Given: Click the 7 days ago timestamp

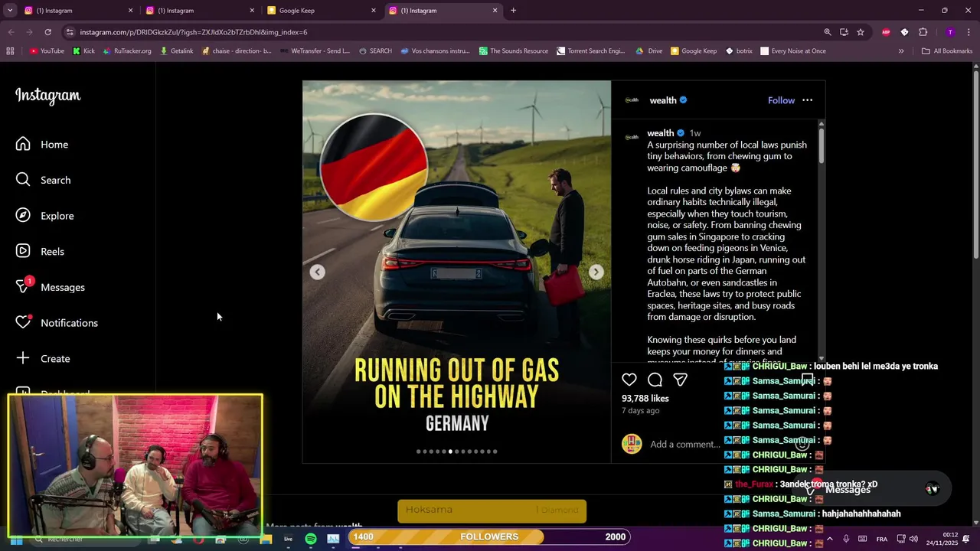Looking at the screenshot, I should 641,411.
